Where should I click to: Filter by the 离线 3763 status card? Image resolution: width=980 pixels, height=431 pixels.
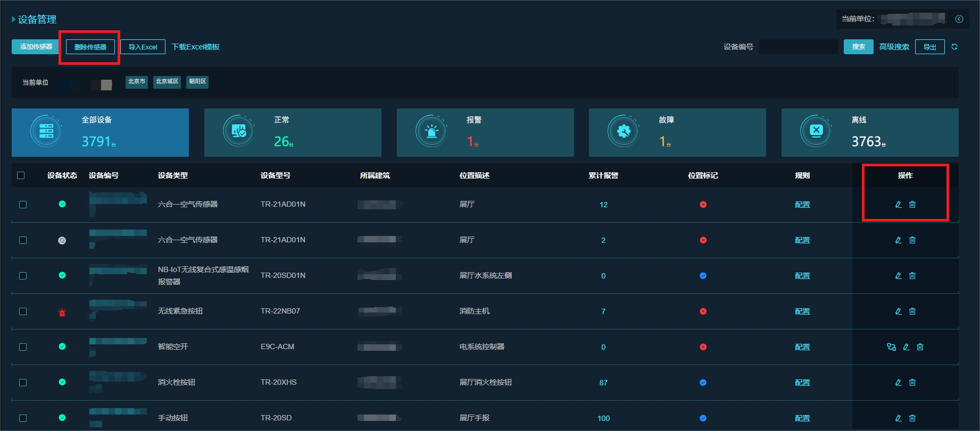point(870,132)
